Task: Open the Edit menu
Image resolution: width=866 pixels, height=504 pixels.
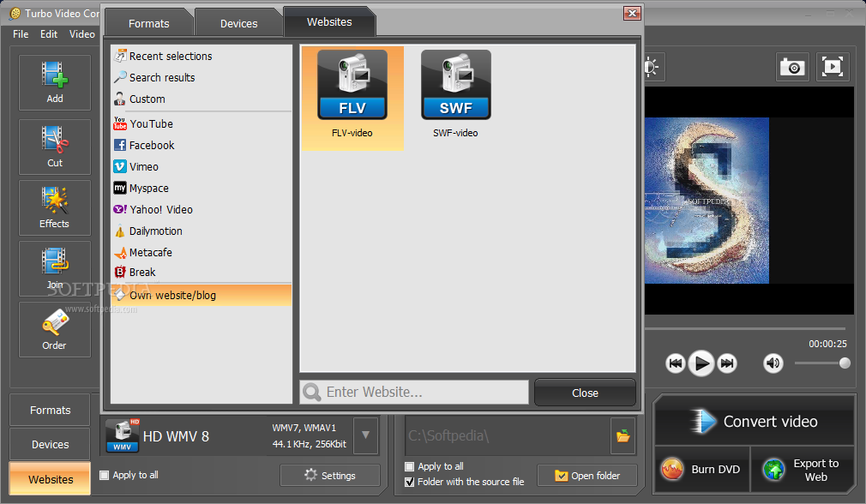Action: [x=49, y=34]
